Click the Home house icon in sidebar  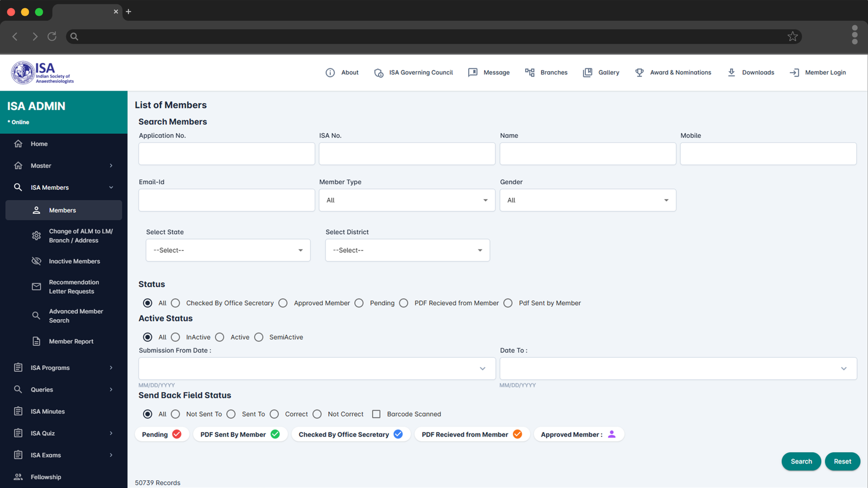[18, 144]
